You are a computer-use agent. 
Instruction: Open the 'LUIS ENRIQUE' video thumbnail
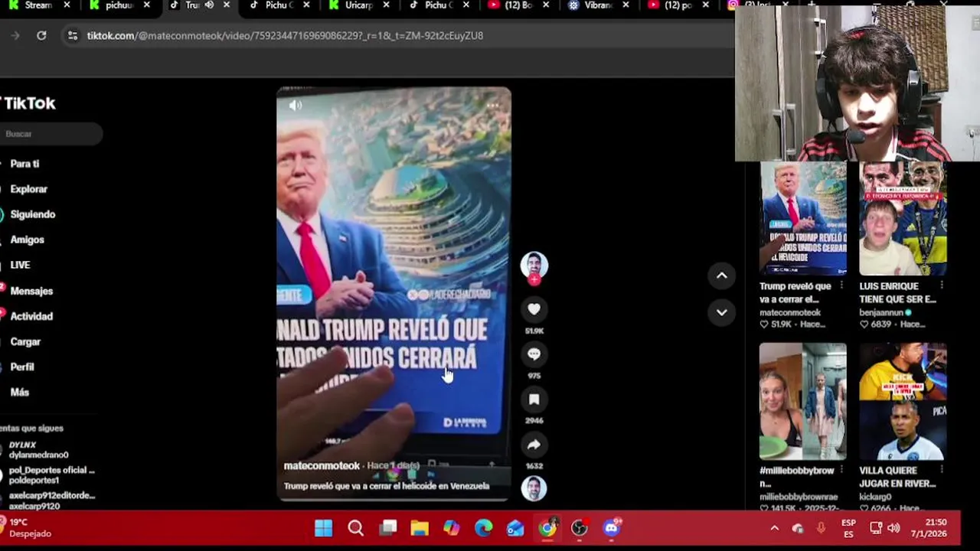(903, 218)
